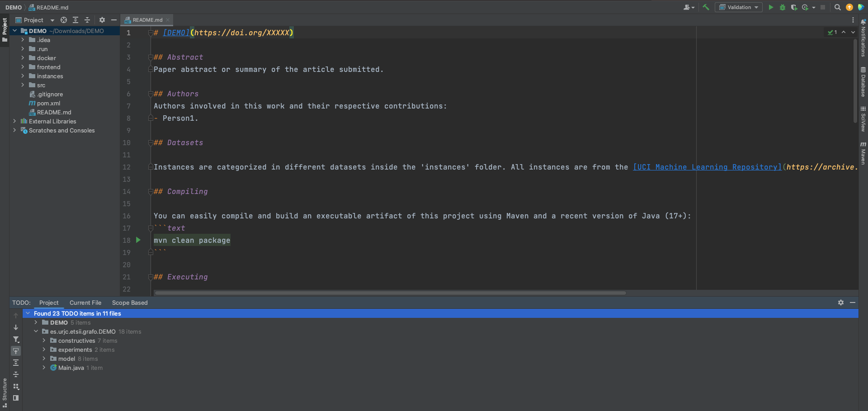Click the editor horizontal scrollbar
Viewport: 868px width, 411px height.
[391, 293]
